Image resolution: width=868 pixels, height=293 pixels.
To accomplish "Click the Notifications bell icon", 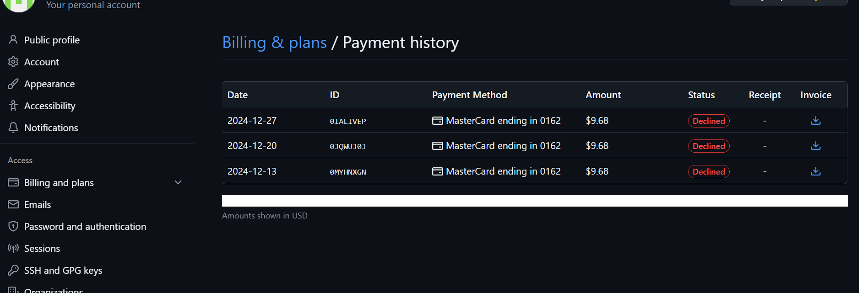I will 13,128.
